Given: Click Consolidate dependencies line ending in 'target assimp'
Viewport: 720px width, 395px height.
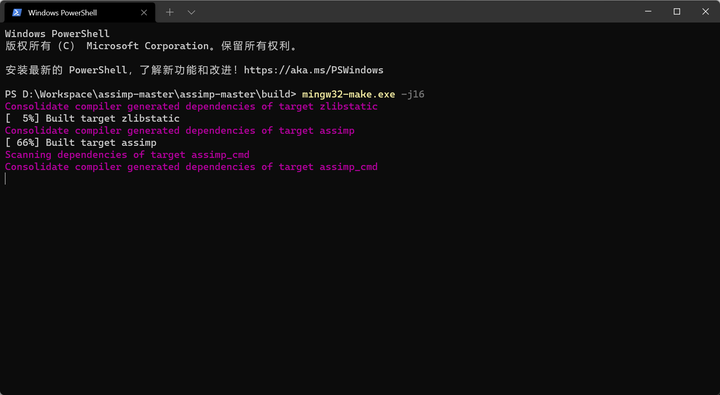Looking at the screenshot, I should 180,130.
